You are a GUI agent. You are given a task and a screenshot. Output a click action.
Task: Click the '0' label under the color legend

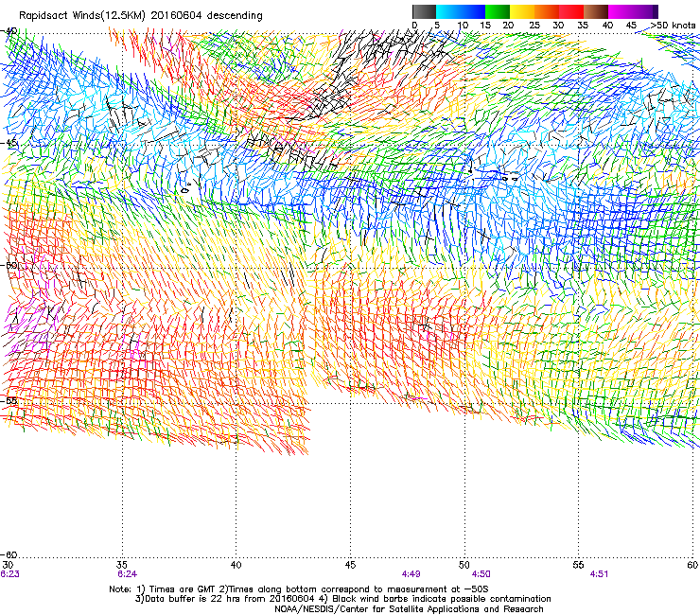point(414,26)
